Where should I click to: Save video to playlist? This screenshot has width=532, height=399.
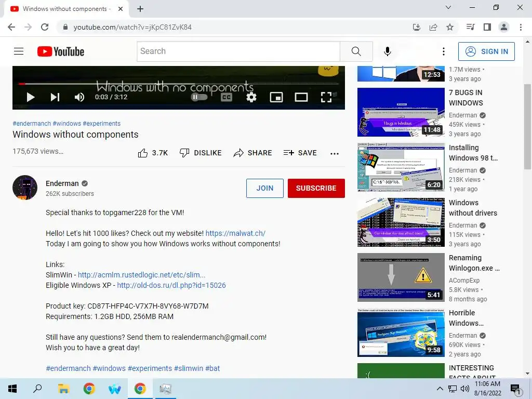click(x=300, y=153)
